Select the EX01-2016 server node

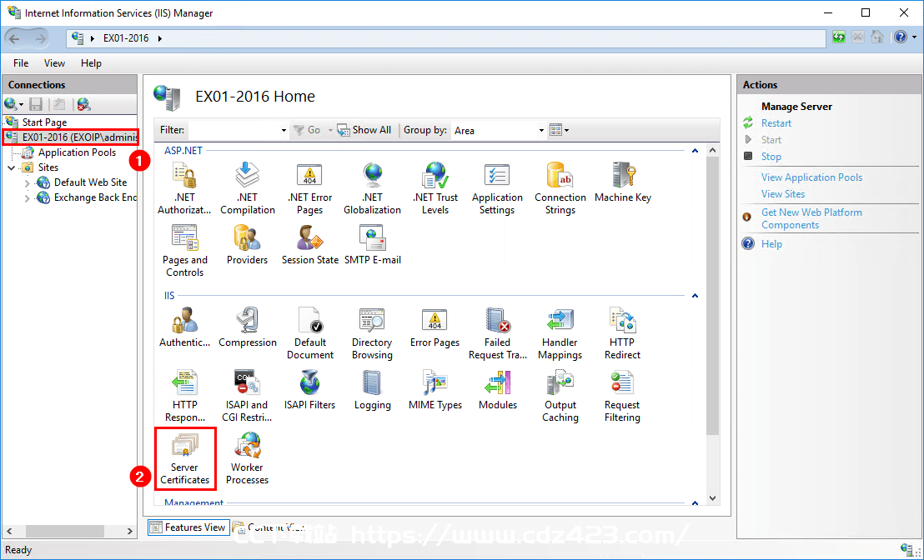72,137
